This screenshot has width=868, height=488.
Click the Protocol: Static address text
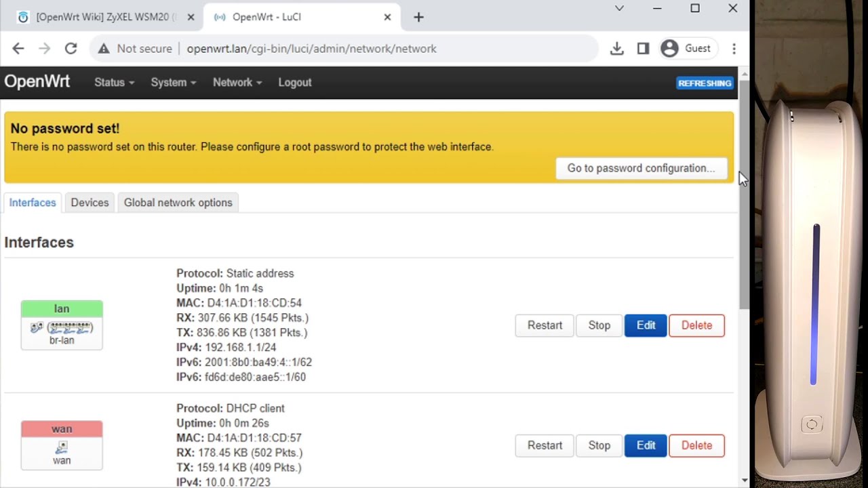click(x=235, y=273)
